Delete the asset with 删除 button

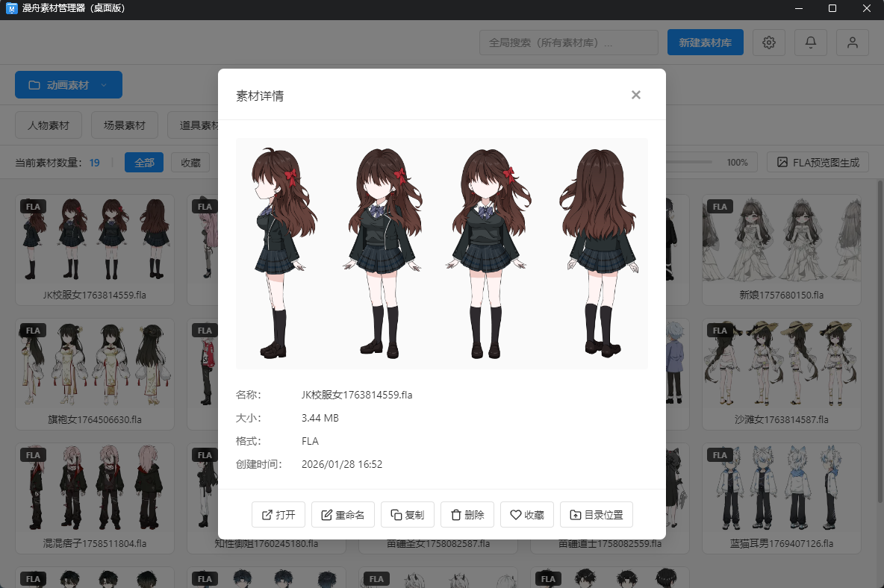pyautogui.click(x=467, y=515)
